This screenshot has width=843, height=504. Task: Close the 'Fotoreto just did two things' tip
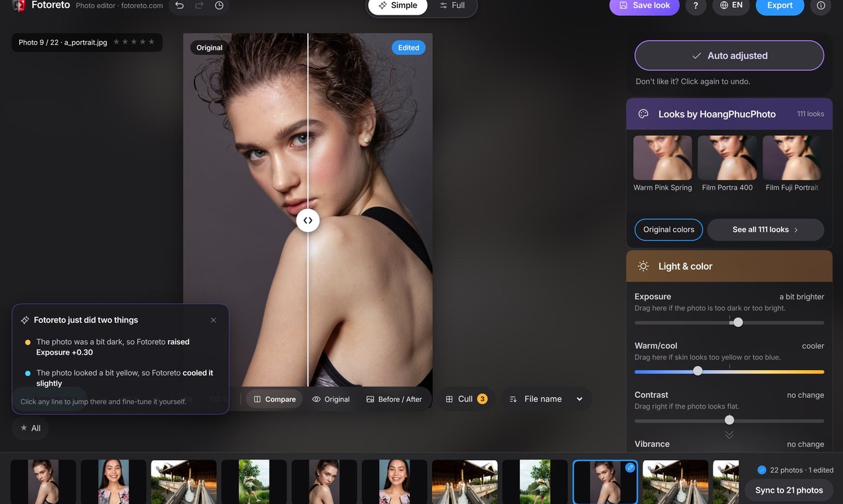click(x=213, y=320)
